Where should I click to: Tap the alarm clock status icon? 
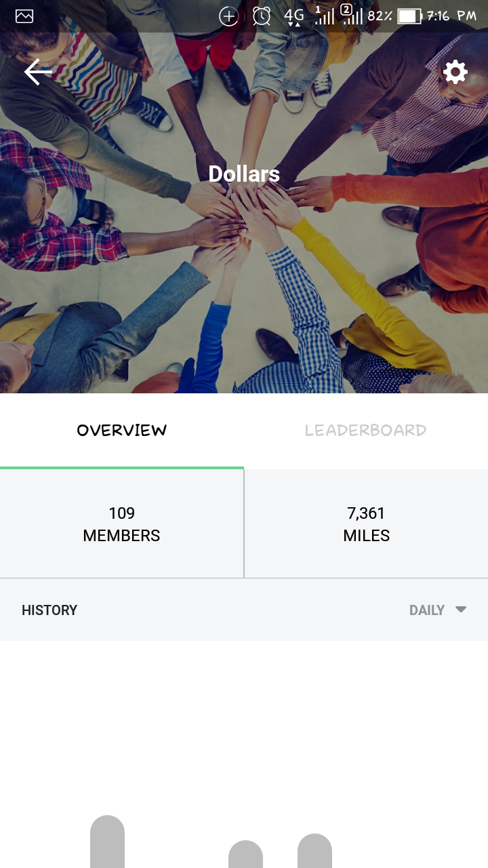(x=262, y=16)
